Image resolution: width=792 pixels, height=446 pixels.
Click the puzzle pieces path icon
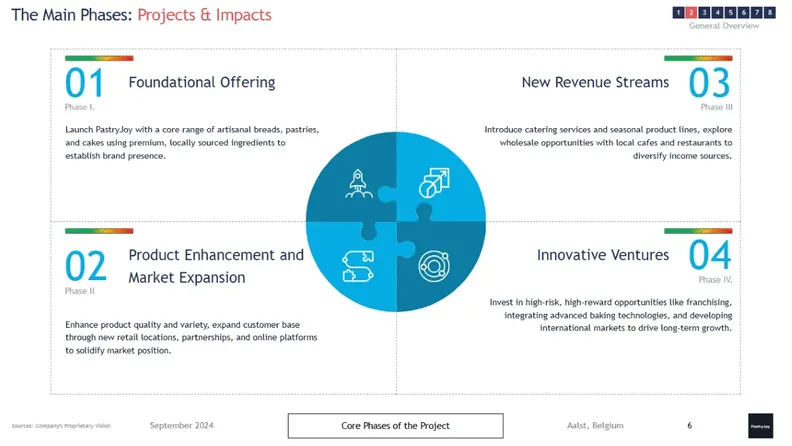pyautogui.click(x=358, y=266)
